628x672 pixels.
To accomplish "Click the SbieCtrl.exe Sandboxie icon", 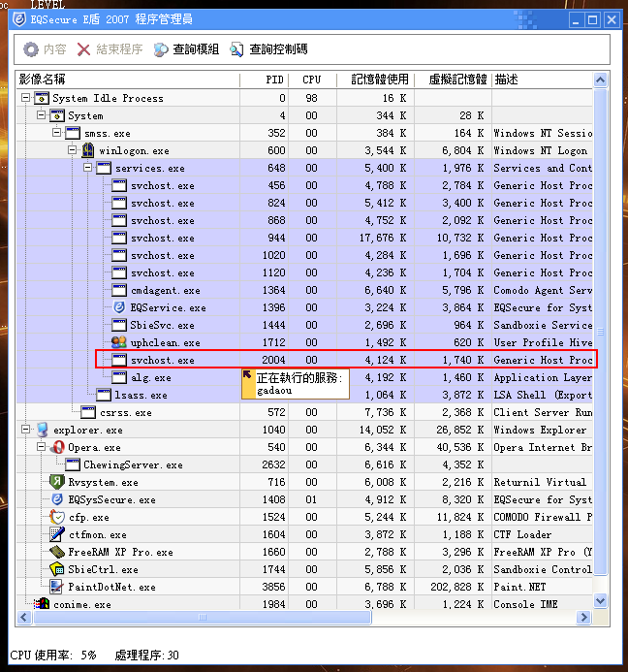I will (57, 569).
